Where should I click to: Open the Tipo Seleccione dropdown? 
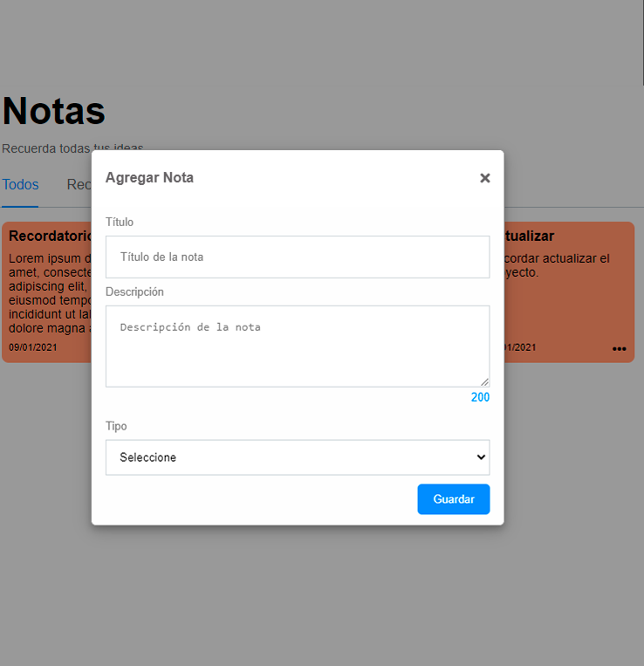pos(298,457)
